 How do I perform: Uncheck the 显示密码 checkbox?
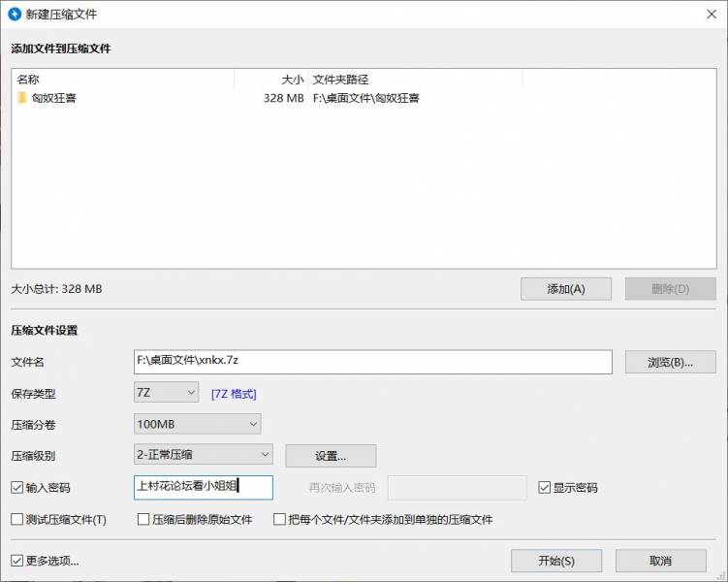(545, 488)
